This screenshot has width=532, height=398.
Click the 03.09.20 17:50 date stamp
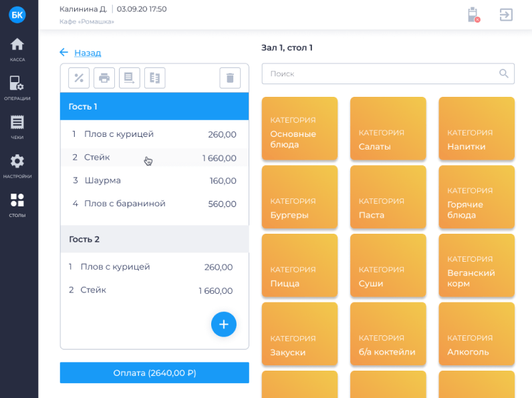click(142, 9)
